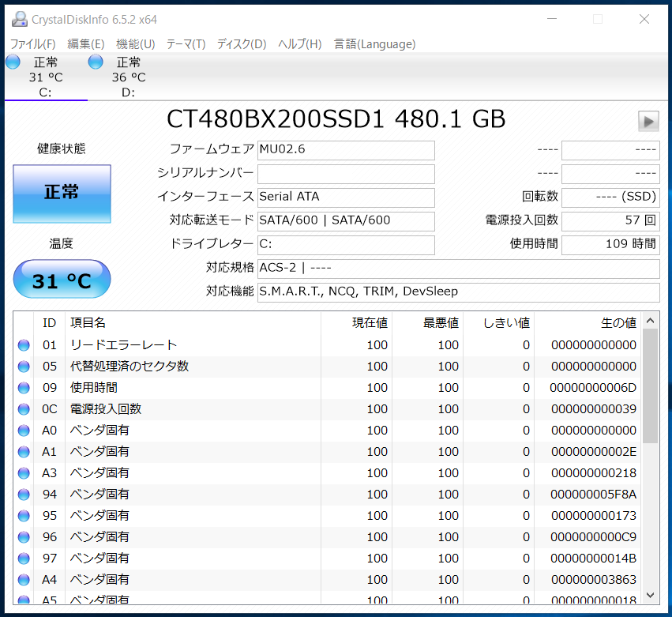Click the disk title CT480BX200SSD1 480.1 GB
This screenshot has height=617, width=672.
click(x=336, y=119)
